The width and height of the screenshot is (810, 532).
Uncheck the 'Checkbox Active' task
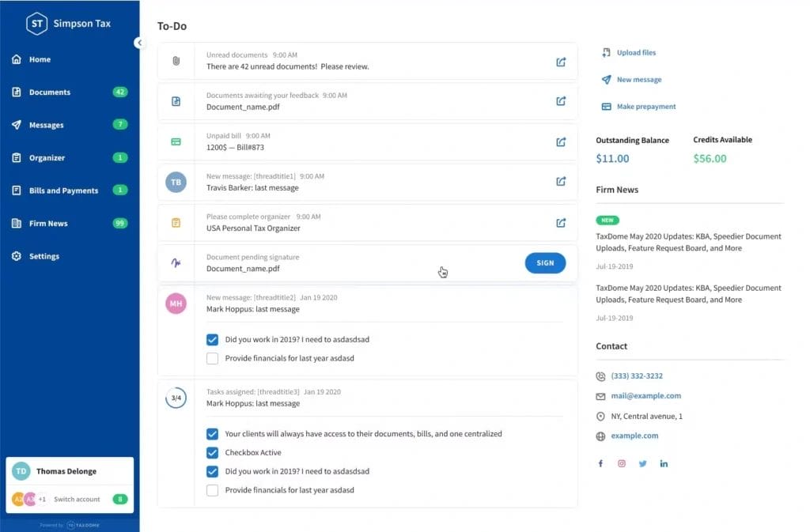(x=212, y=453)
